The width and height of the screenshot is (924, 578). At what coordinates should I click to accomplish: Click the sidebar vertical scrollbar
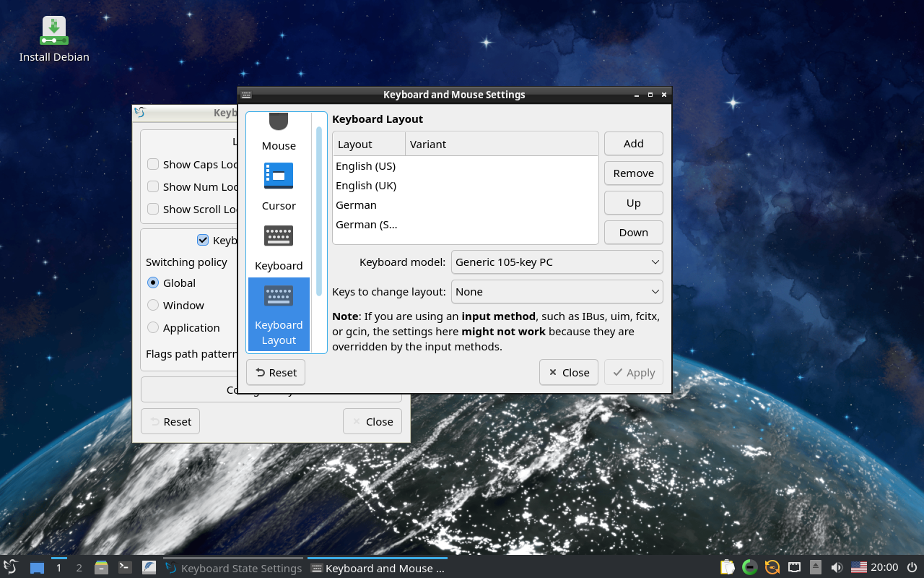pyautogui.click(x=318, y=210)
